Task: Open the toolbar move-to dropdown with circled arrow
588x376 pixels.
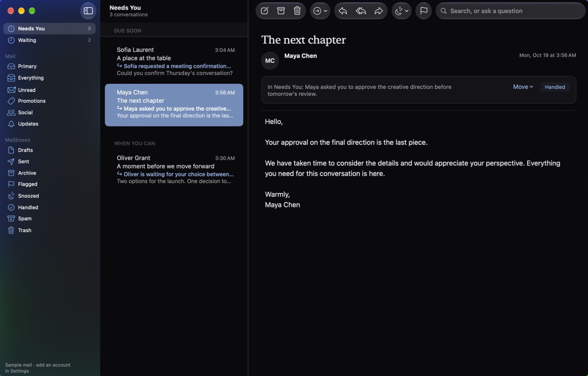Action: [x=320, y=11]
